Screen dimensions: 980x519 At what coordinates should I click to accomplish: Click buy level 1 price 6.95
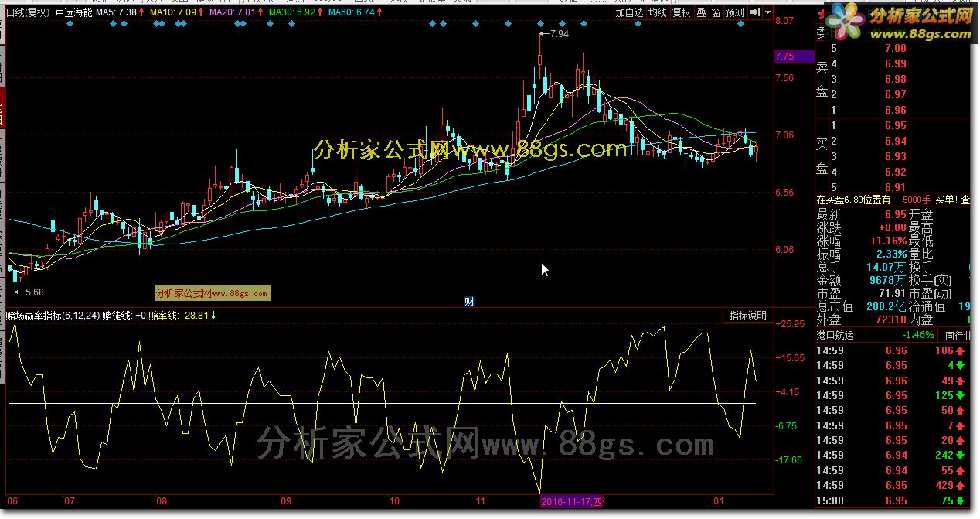tap(895, 125)
